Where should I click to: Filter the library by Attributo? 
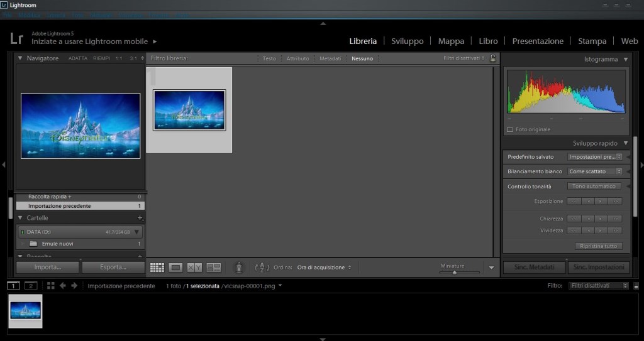click(297, 58)
